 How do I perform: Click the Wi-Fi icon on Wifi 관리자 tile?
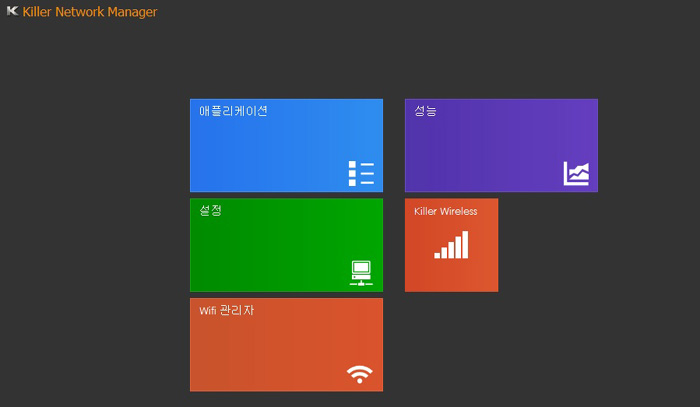click(360, 374)
